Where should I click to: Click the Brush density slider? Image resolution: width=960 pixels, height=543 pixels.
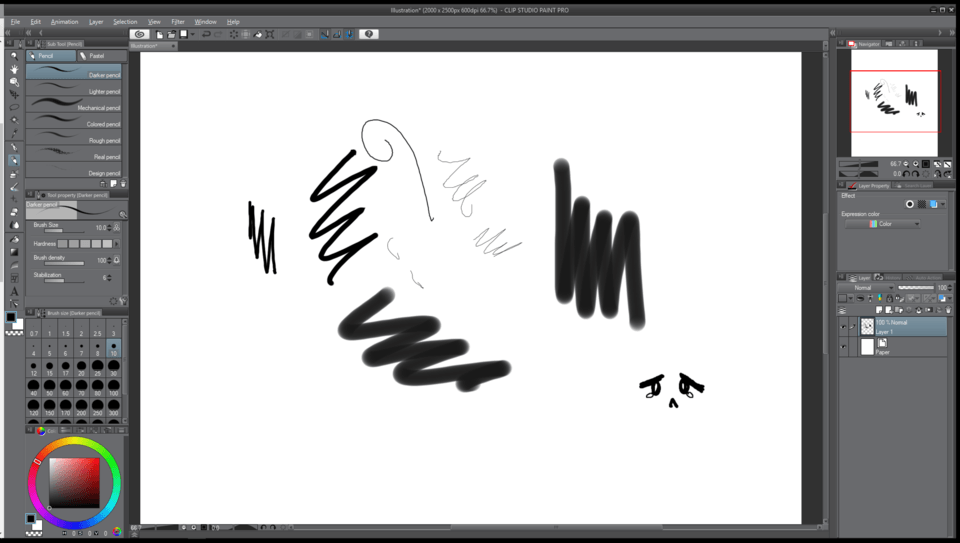(x=64, y=264)
